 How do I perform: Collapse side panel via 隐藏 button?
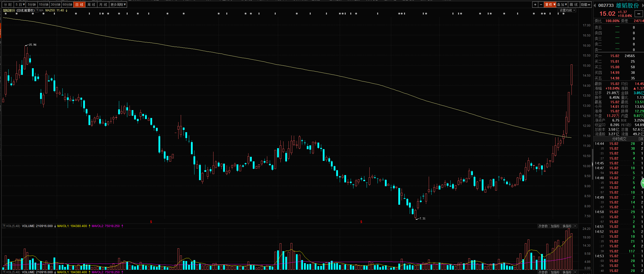tap(586, 5)
